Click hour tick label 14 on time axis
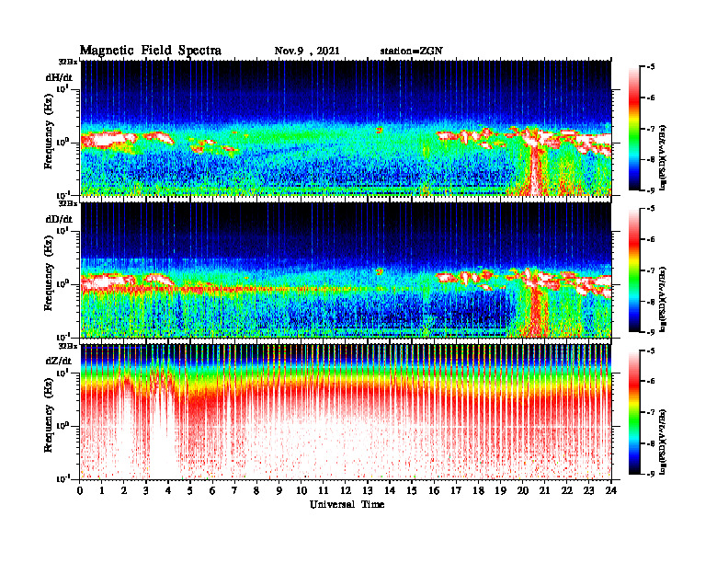The image size is (728, 563). 390,490
